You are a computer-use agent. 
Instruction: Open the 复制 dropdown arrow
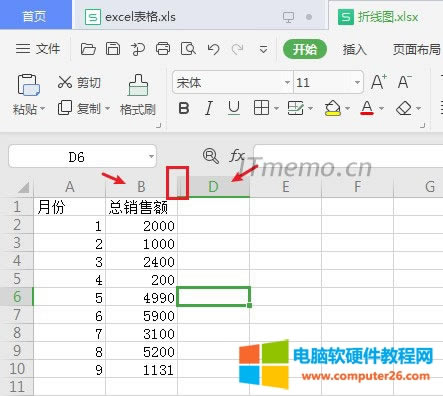107,108
